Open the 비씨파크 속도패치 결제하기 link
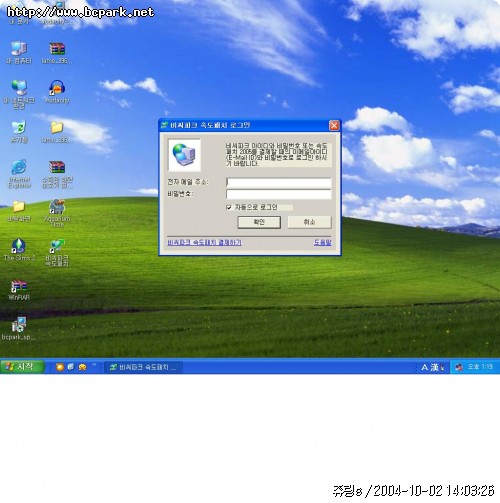The image size is (500, 503). [x=204, y=242]
